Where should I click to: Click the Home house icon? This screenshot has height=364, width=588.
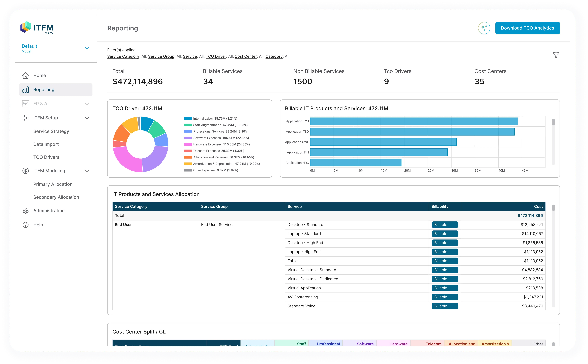26,75
